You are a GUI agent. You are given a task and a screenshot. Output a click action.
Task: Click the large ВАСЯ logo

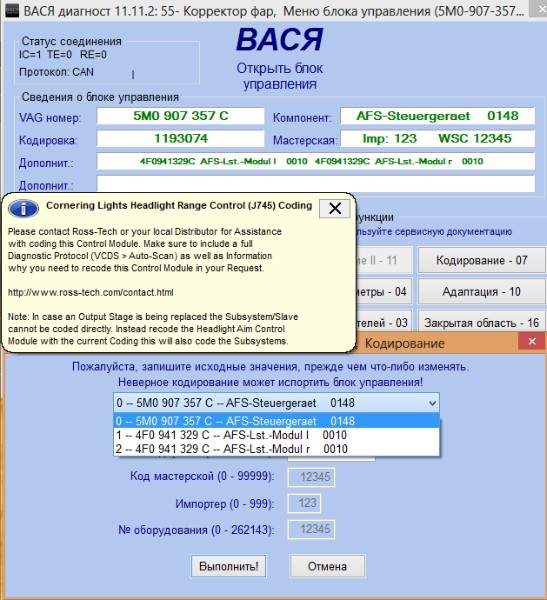(280, 40)
